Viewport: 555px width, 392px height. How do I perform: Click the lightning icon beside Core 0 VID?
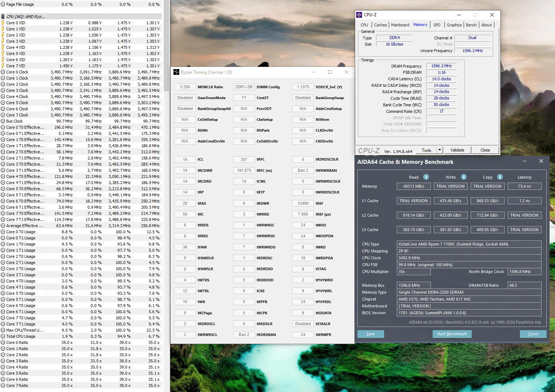coord(3,23)
